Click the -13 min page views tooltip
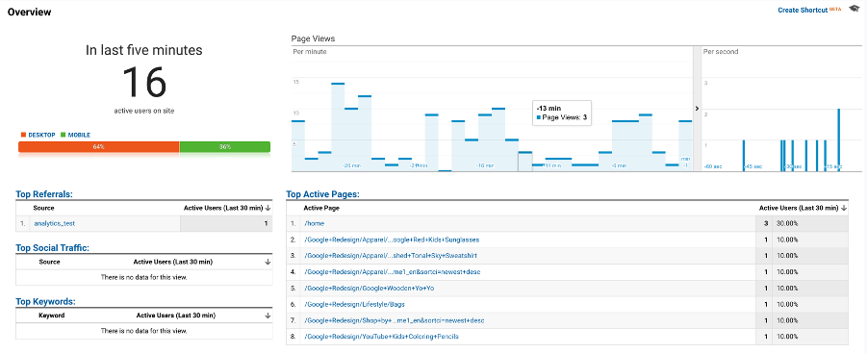Viewport: 868px width, 354px height. [x=562, y=113]
